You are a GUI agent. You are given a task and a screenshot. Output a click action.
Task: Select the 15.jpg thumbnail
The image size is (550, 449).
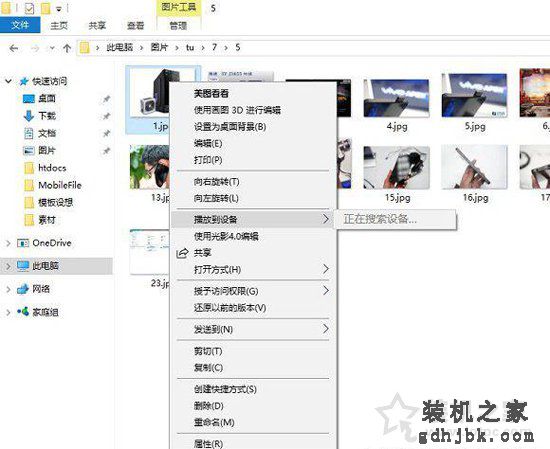click(396, 167)
